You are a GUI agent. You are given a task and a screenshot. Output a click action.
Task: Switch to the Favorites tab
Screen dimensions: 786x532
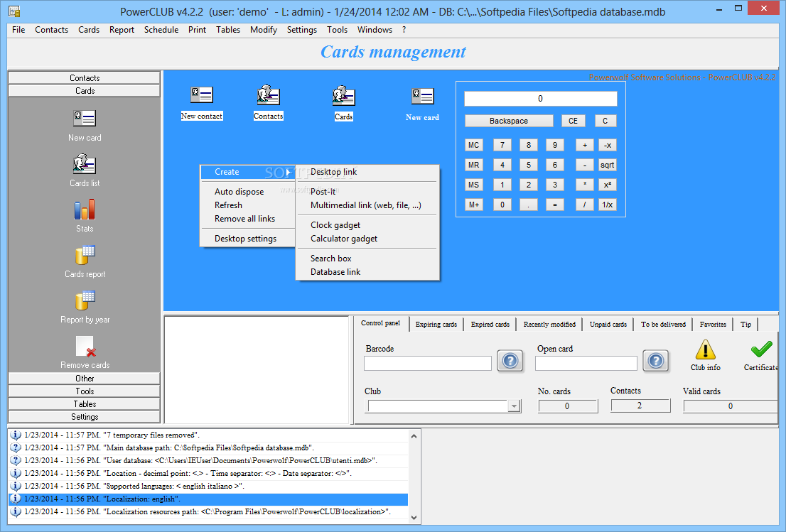pos(713,324)
